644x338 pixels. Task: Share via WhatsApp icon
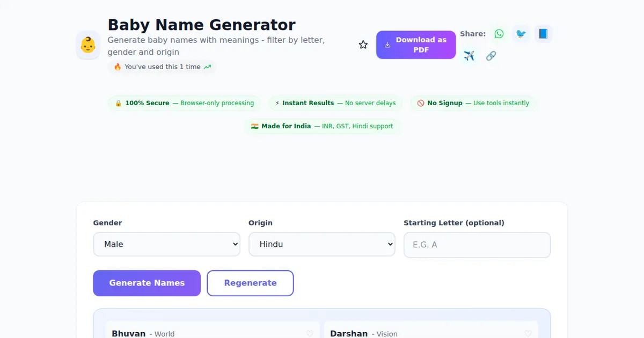(x=499, y=34)
